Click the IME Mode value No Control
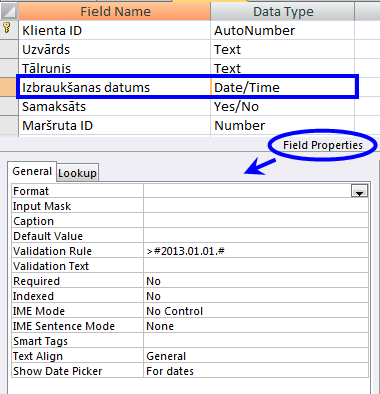The width and height of the screenshot is (380, 394). 256,311
